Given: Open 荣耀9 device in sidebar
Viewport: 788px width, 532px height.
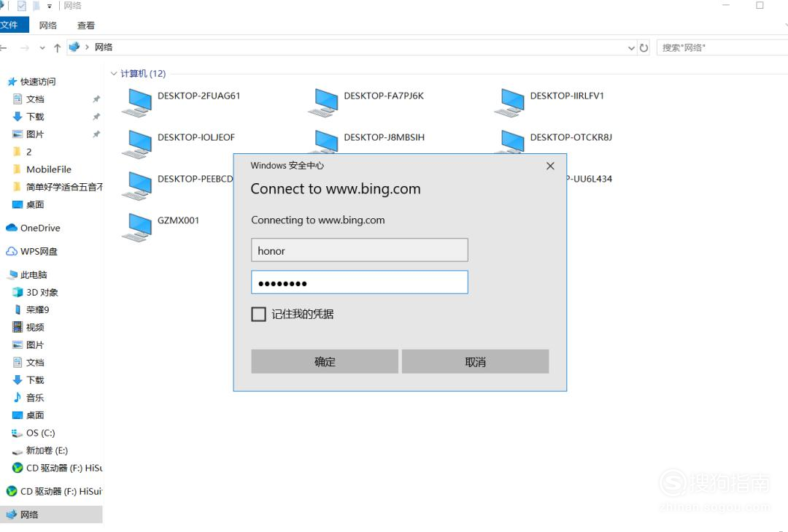Looking at the screenshot, I should [x=31, y=309].
